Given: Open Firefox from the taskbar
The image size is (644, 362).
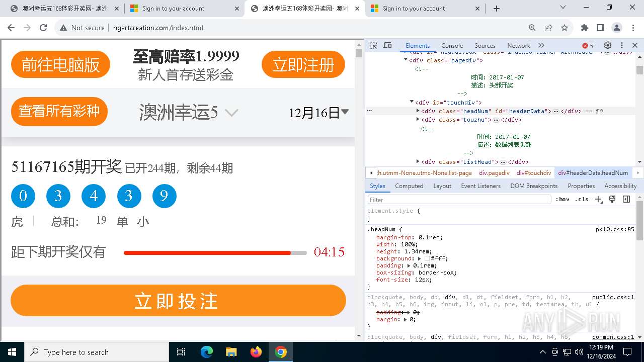Looking at the screenshot, I should (256, 352).
